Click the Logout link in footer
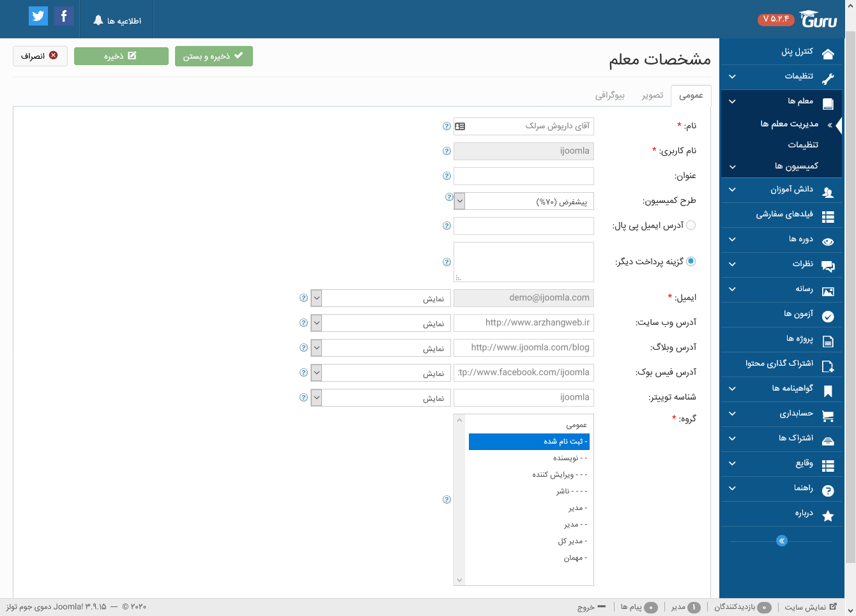856x616 pixels. [x=591, y=607]
